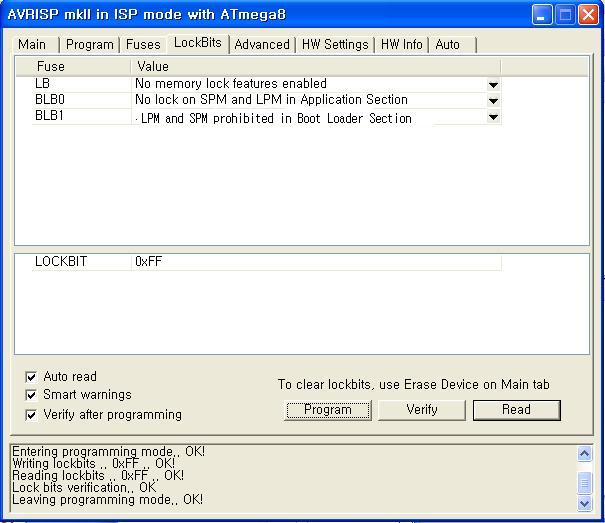Click the LOCKBIT label
Viewport: 605px width, 523px height.
point(61,261)
